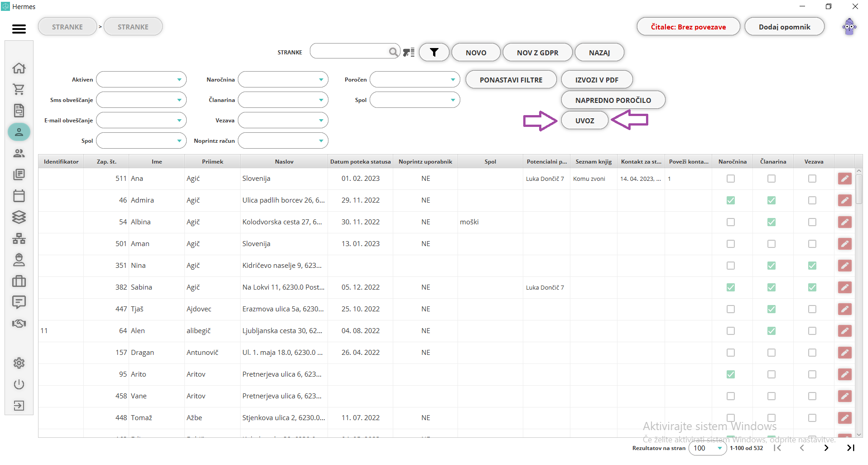Image resolution: width=868 pixels, height=465 pixels.
Task: Click the search magnifier icon
Action: pyautogui.click(x=393, y=52)
